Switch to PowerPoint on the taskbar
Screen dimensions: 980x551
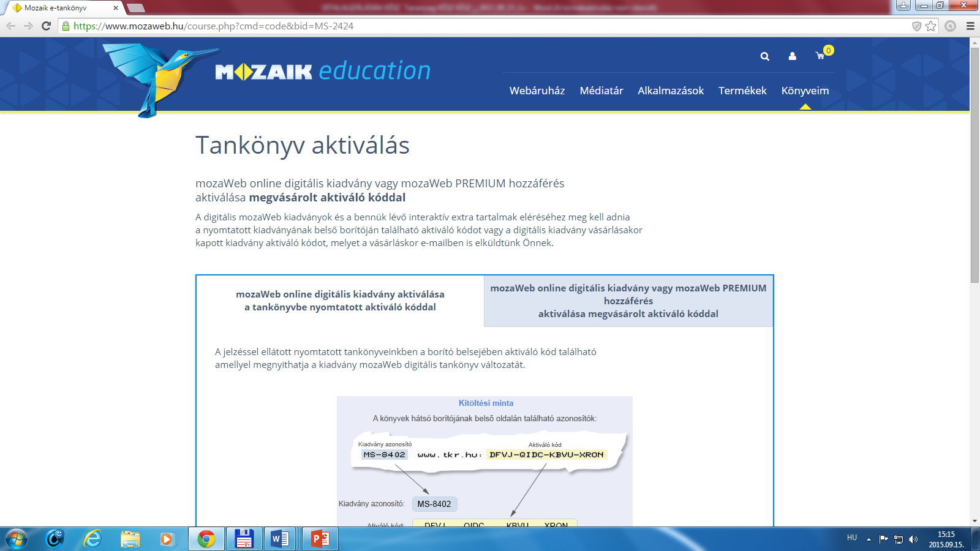pos(320,539)
